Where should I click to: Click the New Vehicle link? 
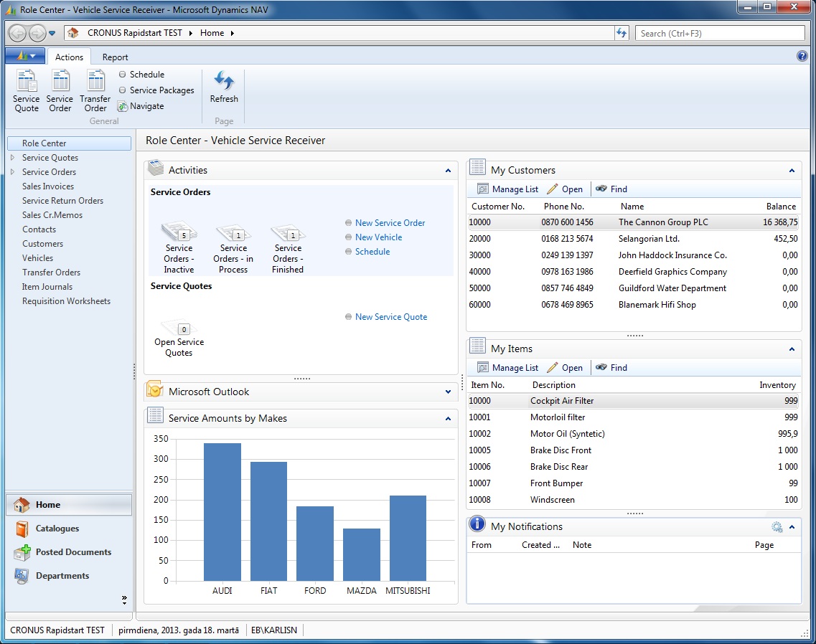[378, 237]
